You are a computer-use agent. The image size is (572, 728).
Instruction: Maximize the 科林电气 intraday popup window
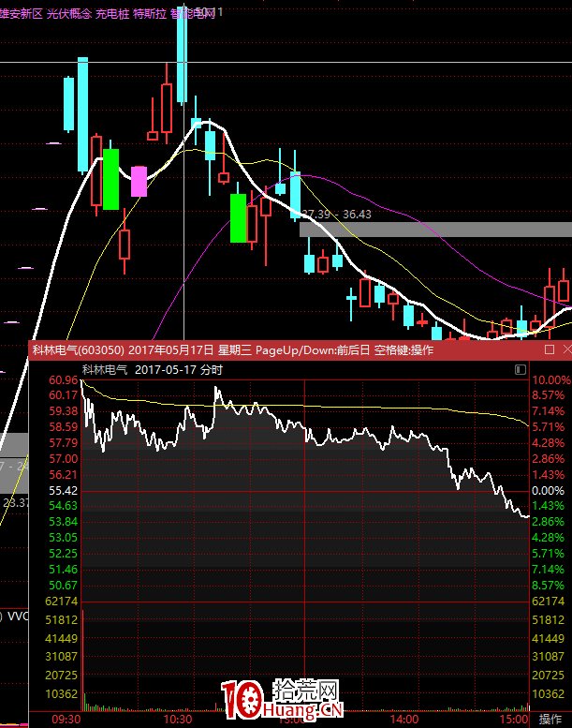[x=550, y=349]
